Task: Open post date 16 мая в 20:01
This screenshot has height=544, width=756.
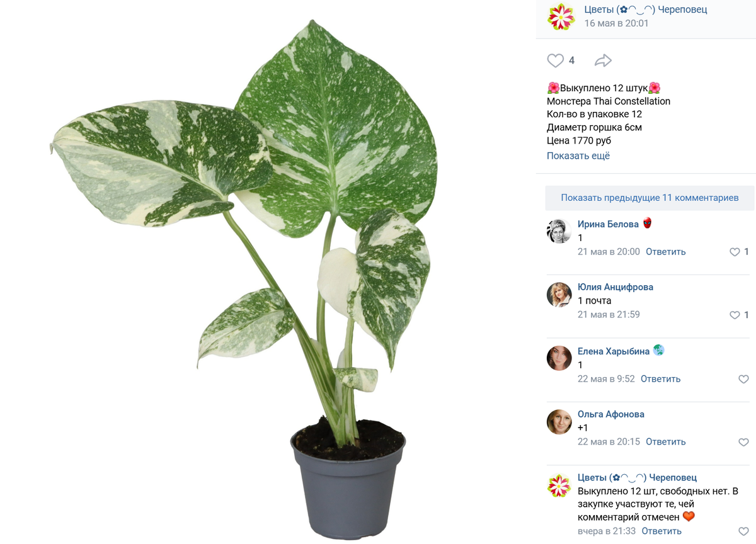Action: pyautogui.click(x=616, y=23)
